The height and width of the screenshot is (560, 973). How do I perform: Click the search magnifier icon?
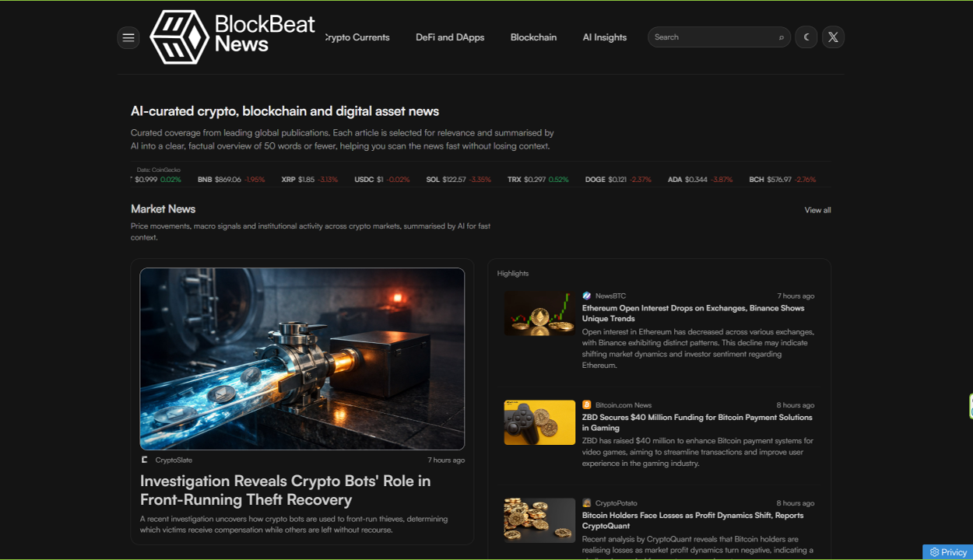[781, 37]
